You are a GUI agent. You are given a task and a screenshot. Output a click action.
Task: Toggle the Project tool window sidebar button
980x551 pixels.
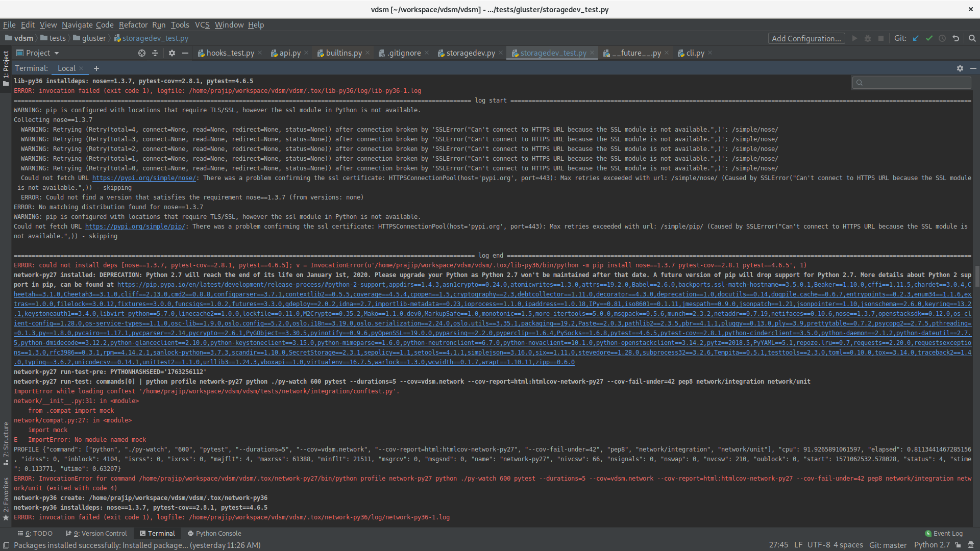click(6, 66)
